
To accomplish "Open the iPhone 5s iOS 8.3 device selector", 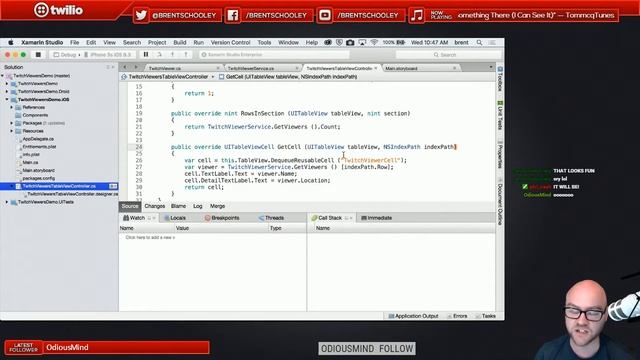I will 108,55.
